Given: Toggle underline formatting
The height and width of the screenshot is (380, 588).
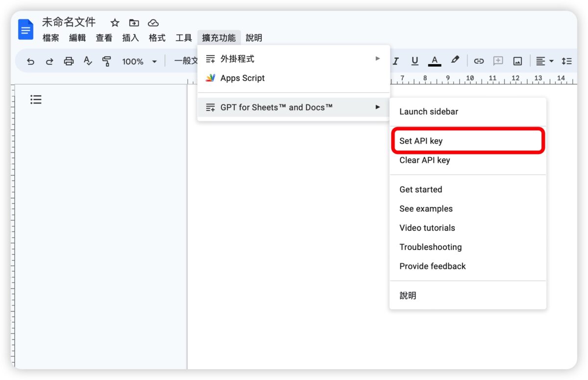Looking at the screenshot, I should (415, 61).
